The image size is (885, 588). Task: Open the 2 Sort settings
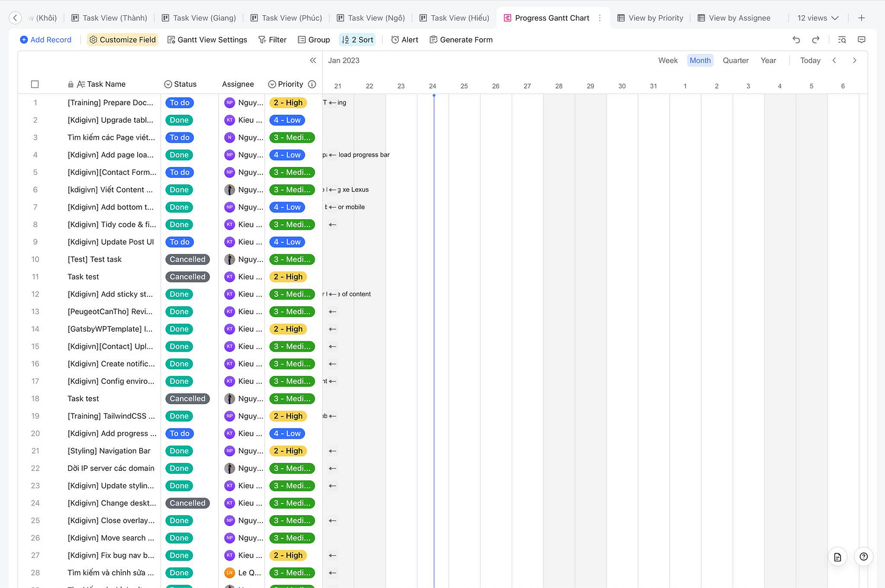357,39
